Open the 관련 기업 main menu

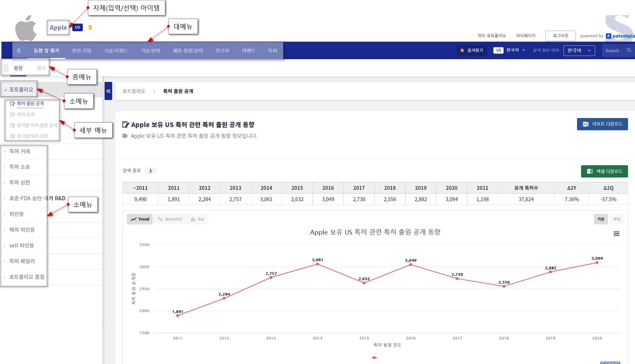click(x=81, y=51)
